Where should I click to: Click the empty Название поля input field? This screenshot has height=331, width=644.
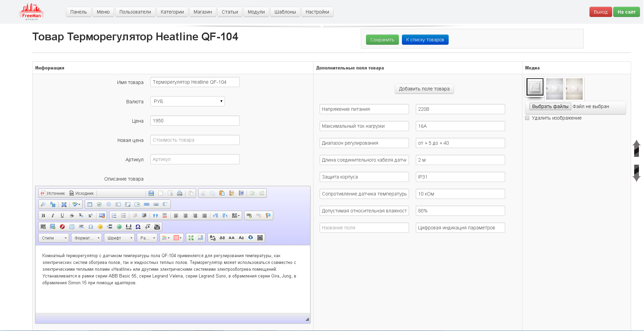tap(364, 228)
